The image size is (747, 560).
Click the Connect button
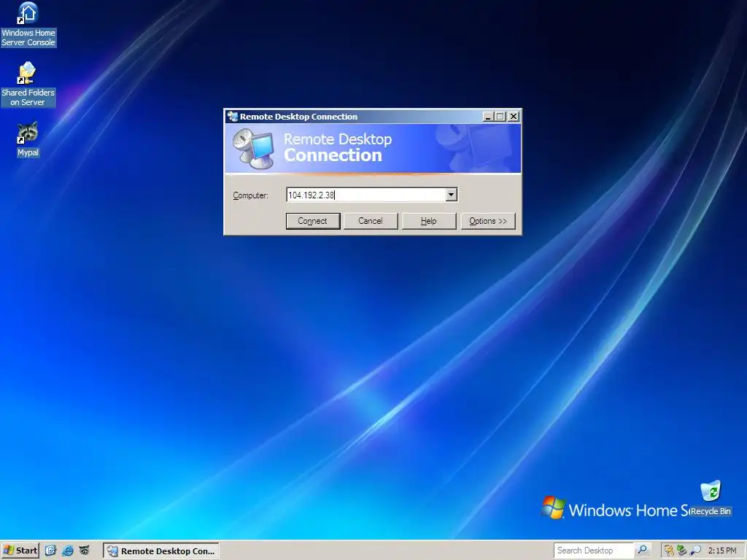click(x=313, y=221)
